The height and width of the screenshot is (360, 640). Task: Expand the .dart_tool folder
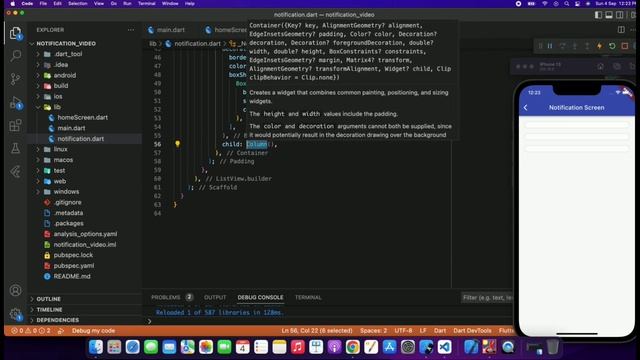[68, 54]
